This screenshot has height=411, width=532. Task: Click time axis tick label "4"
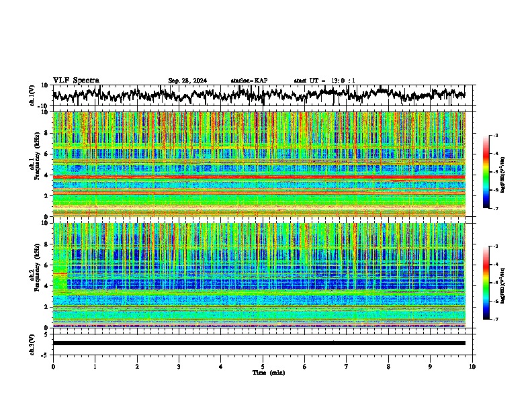tap(221, 367)
